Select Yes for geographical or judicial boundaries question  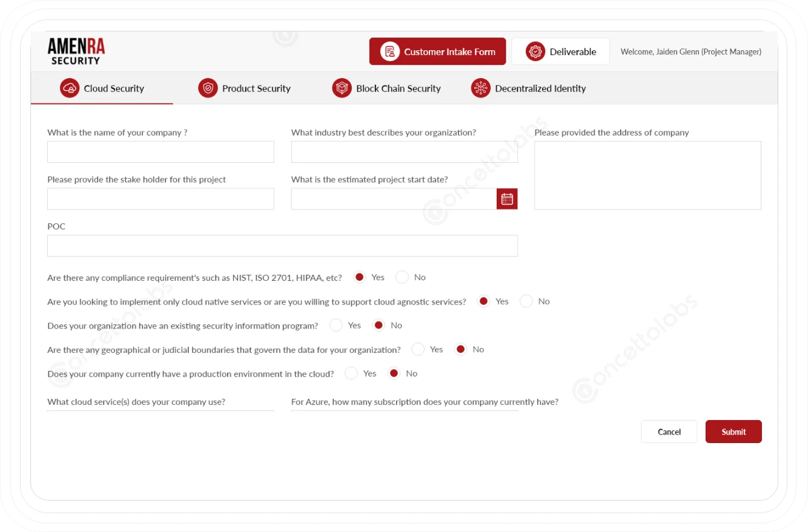tap(418, 349)
